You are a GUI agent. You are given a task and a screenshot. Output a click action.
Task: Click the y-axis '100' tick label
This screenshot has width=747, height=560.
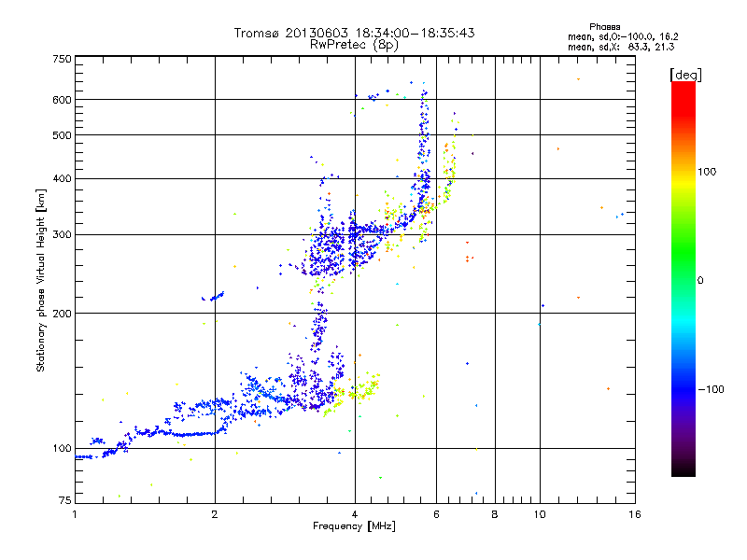coord(62,449)
